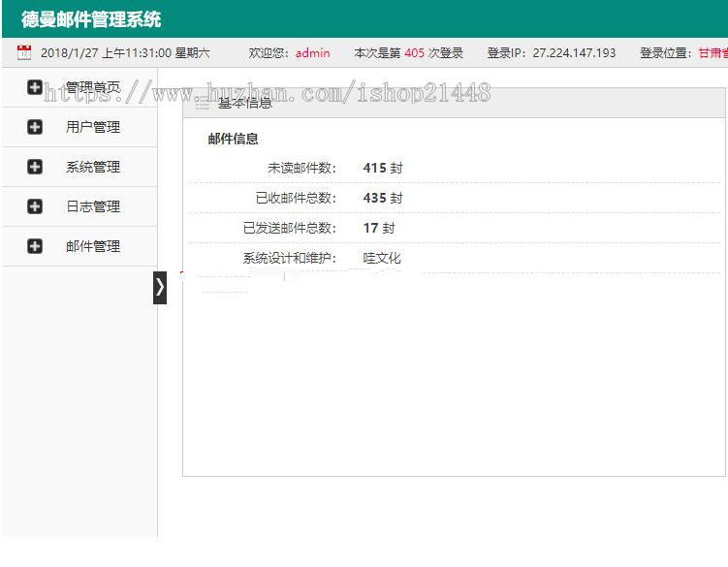Click the 已收邮件总数 label
This screenshot has height=567, width=728.
296,198
